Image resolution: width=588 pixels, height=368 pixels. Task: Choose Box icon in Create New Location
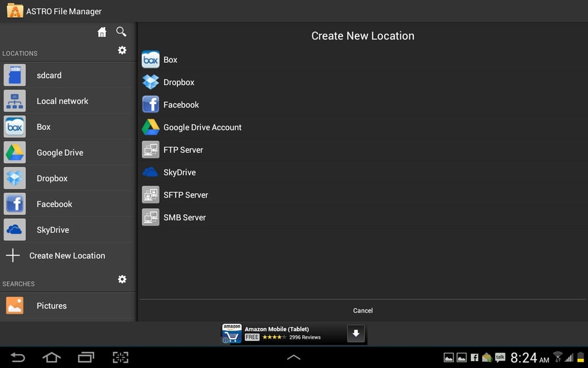coord(150,59)
